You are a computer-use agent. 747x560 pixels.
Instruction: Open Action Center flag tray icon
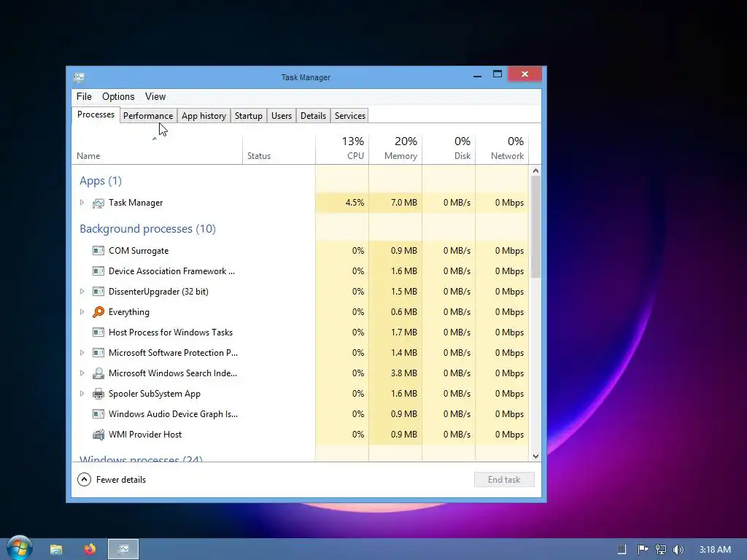pyautogui.click(x=643, y=550)
